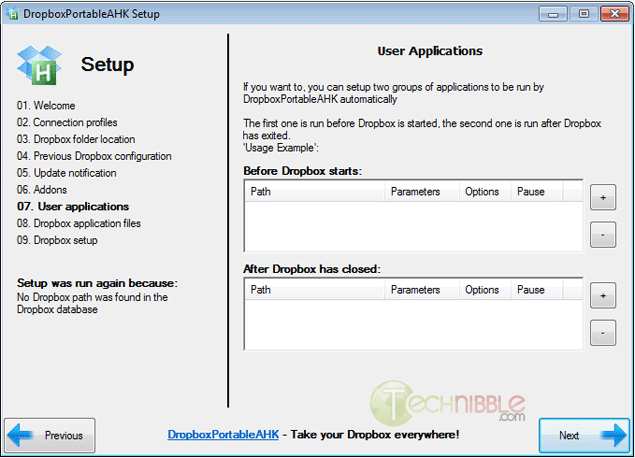Select step 09. Dropbox setup
The width and height of the screenshot is (635, 458).
pos(57,240)
